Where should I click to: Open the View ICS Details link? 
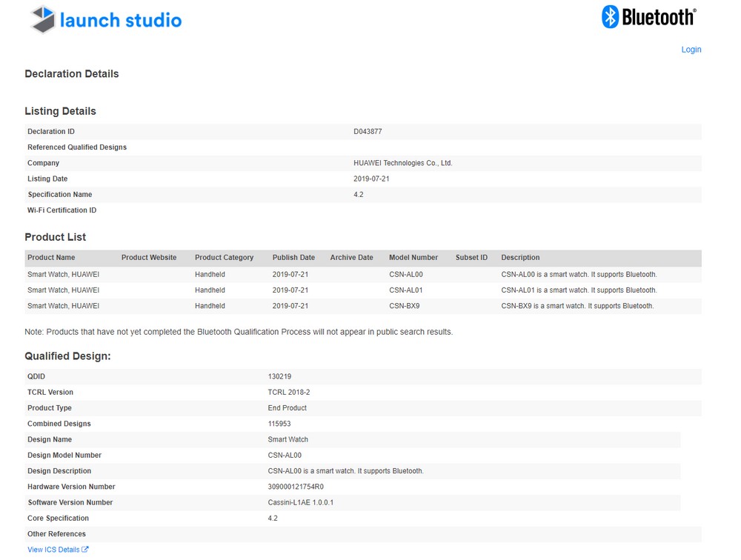53,550
